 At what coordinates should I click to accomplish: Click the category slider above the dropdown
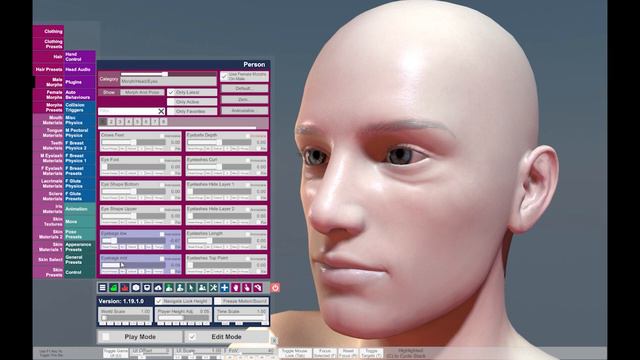(x=168, y=74)
